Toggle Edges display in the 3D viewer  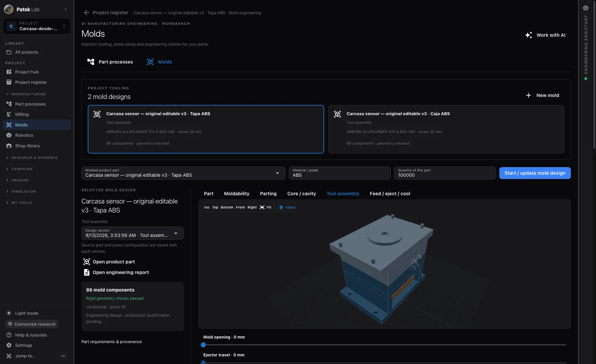[287, 207]
